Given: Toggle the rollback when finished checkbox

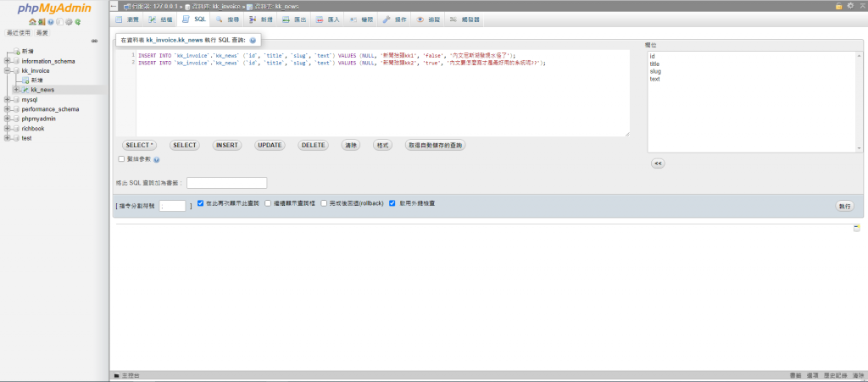Looking at the screenshot, I should click(x=323, y=203).
